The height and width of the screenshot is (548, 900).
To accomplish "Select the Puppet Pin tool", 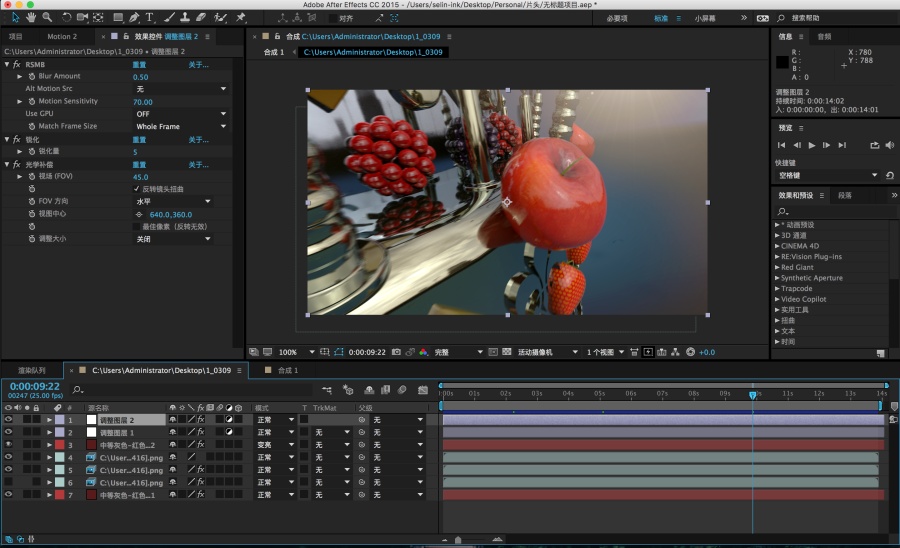I will (x=241, y=17).
